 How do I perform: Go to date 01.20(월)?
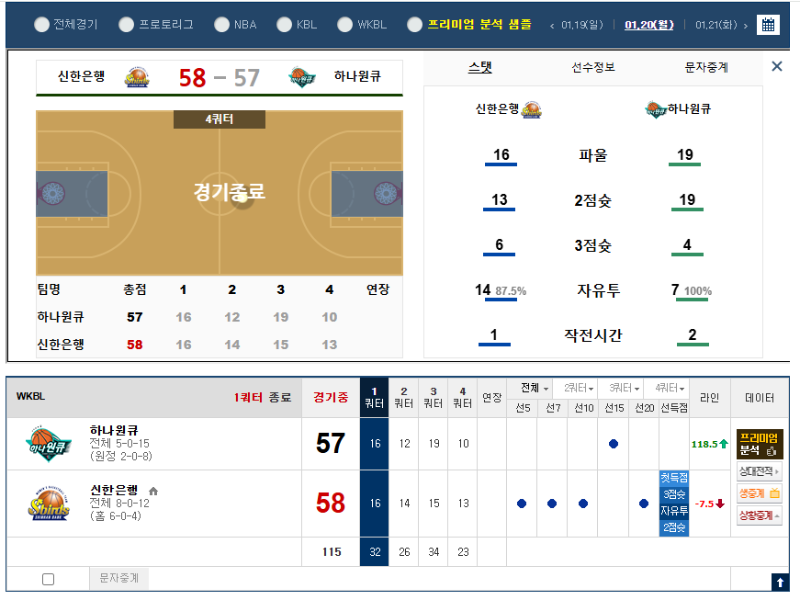click(649, 25)
